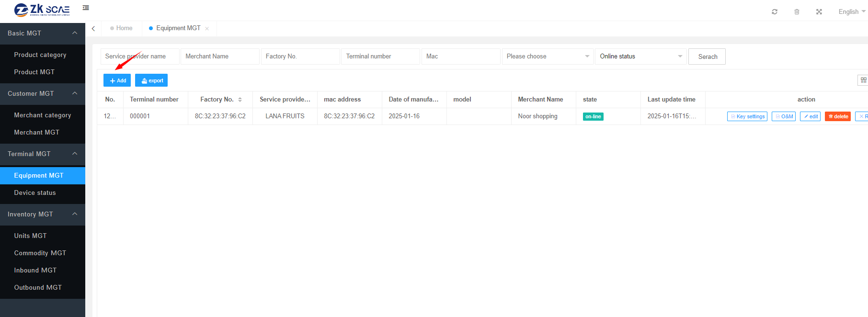868x317 pixels.
Task: Sort by Factory No. column arrows
Action: (x=240, y=100)
